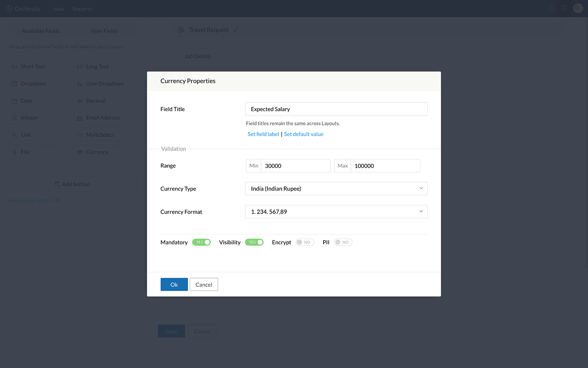
Task: Open the Jobs menu
Action: tap(58, 9)
